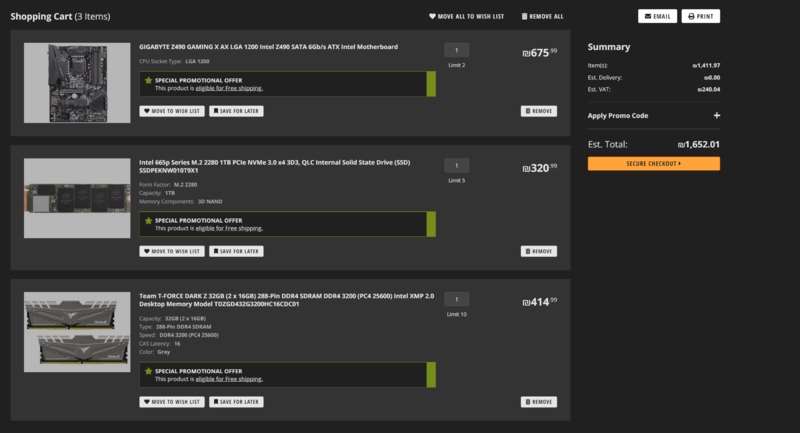Open Team T-FORCE DARK Z 32GB title
800x433 pixels.
[x=287, y=300]
